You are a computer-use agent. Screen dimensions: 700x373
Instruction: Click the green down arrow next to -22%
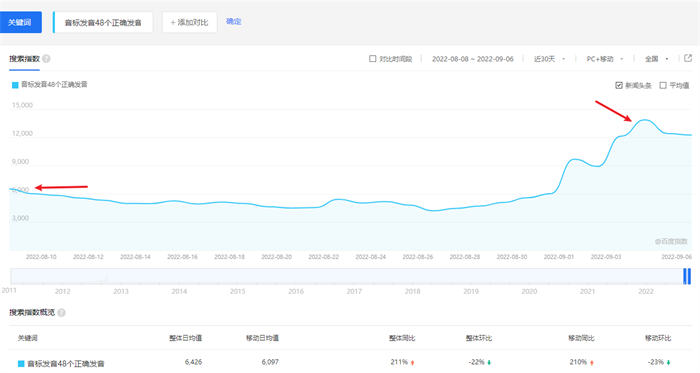489,362
